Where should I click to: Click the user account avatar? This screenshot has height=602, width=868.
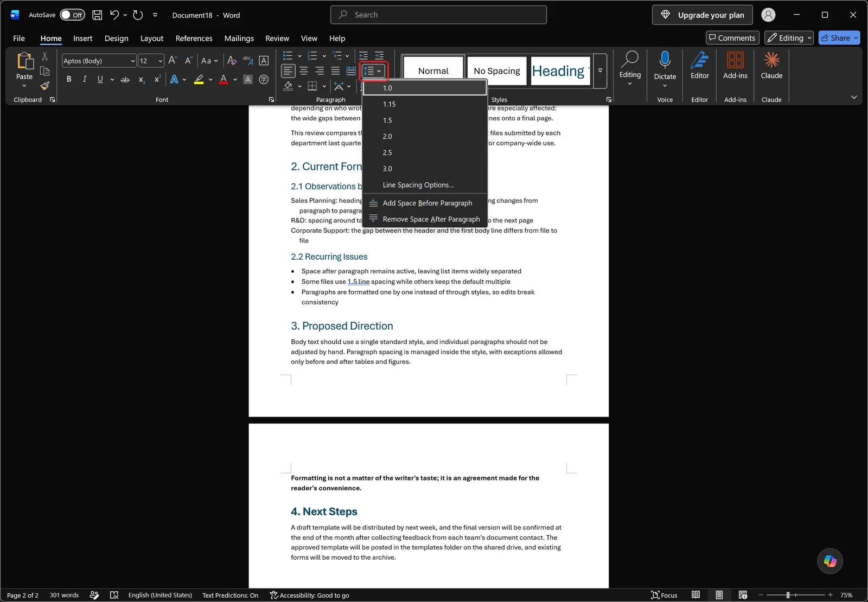point(768,15)
